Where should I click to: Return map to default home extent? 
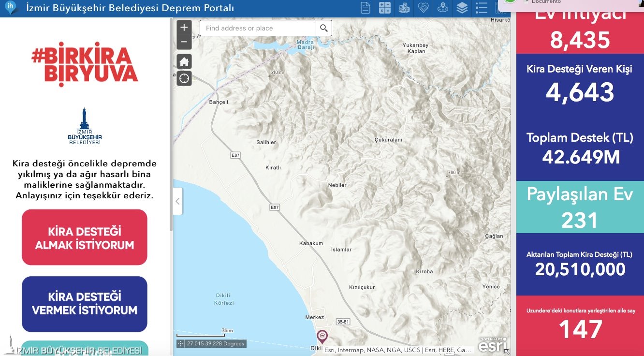point(184,62)
